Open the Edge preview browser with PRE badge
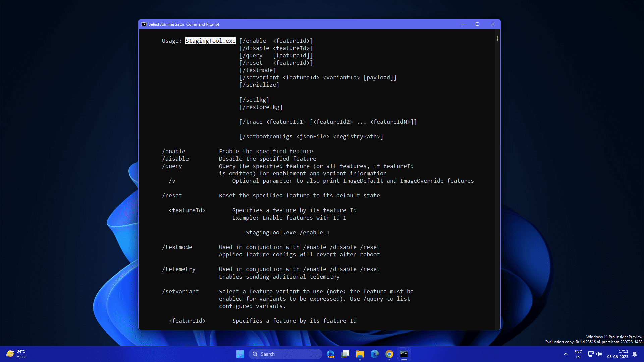This screenshot has height=362, width=644. coord(330,354)
